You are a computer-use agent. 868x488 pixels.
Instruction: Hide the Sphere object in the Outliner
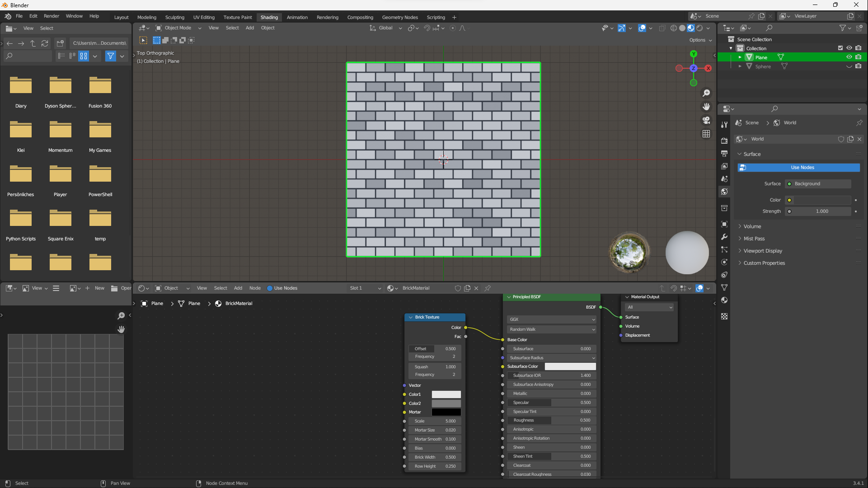849,66
